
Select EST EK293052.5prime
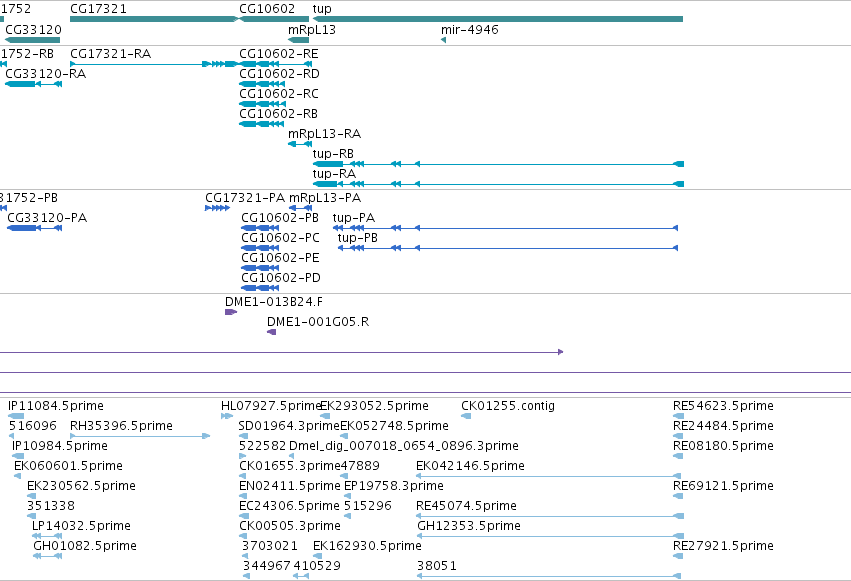325,417
